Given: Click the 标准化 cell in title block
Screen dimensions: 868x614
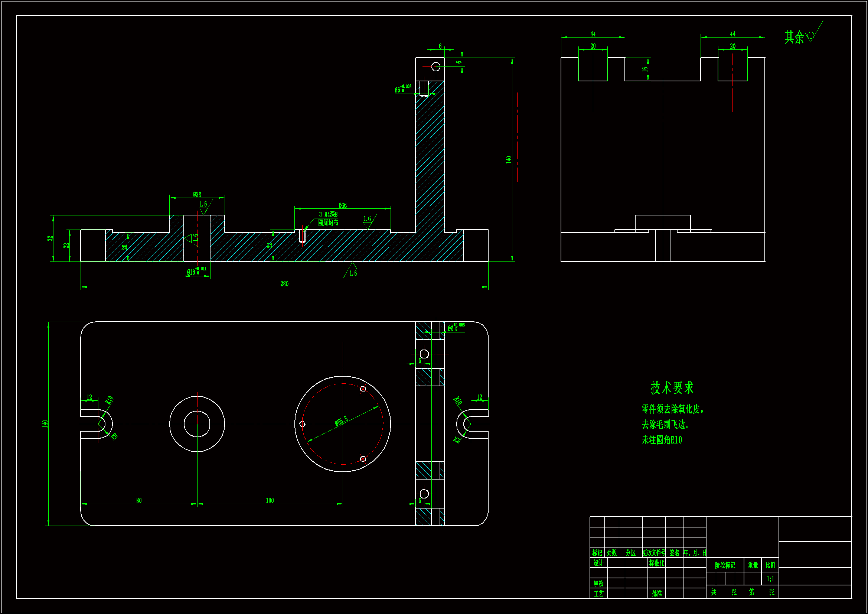Looking at the screenshot, I should click(x=656, y=563).
